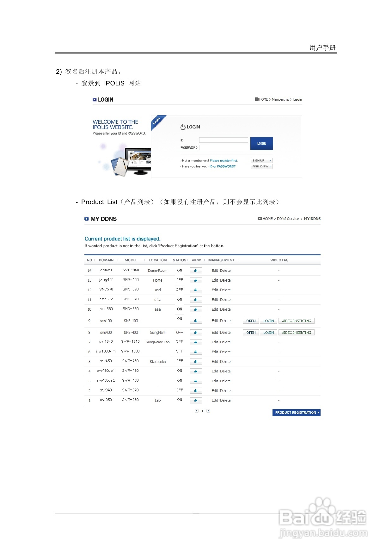The width and height of the screenshot is (392, 555).
Task: Open svr1640 camera view icon
Action: [x=196, y=342]
